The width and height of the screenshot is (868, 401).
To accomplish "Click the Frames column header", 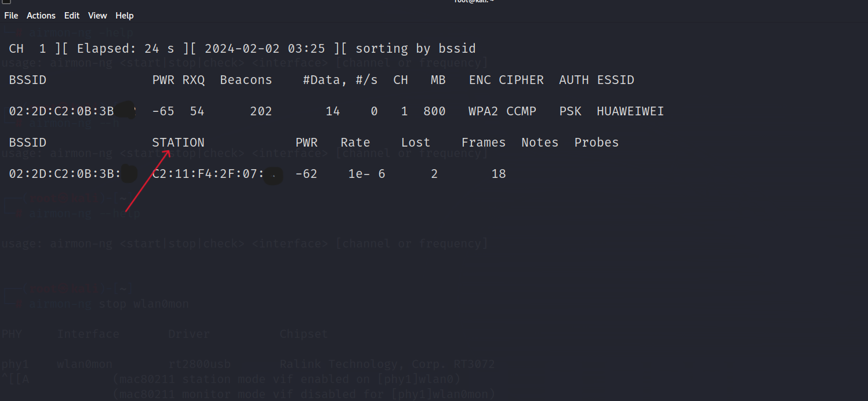I will (484, 143).
